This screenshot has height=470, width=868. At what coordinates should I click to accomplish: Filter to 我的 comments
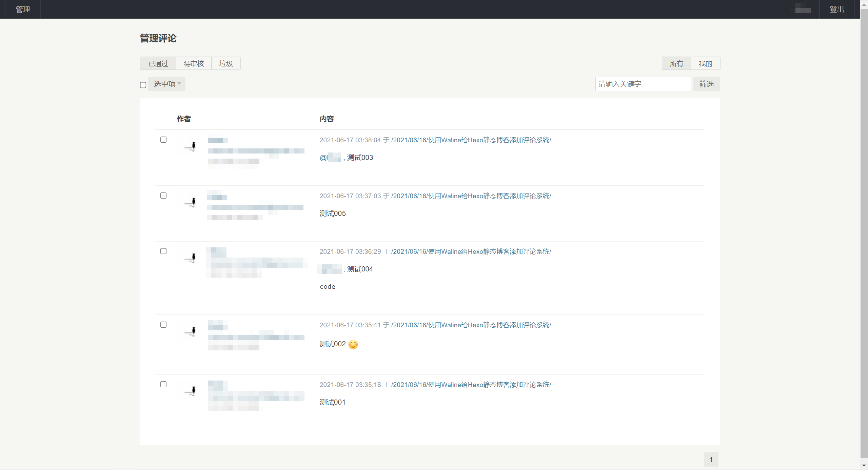click(705, 64)
